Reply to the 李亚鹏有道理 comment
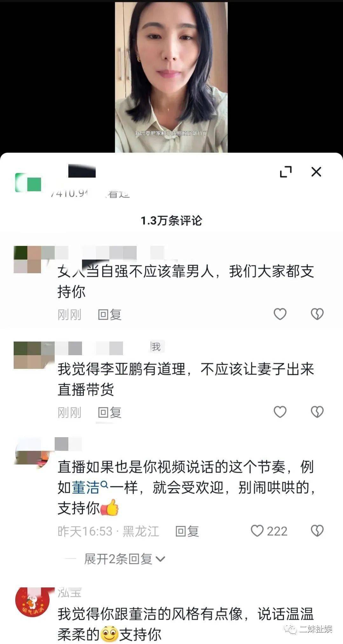The width and height of the screenshot is (343, 644). tap(110, 412)
